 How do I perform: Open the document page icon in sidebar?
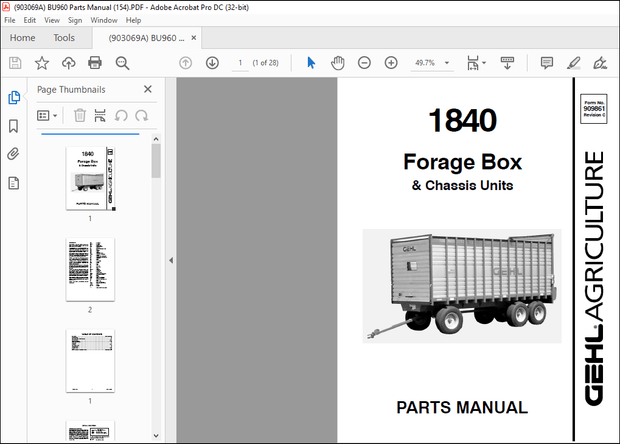(x=13, y=183)
